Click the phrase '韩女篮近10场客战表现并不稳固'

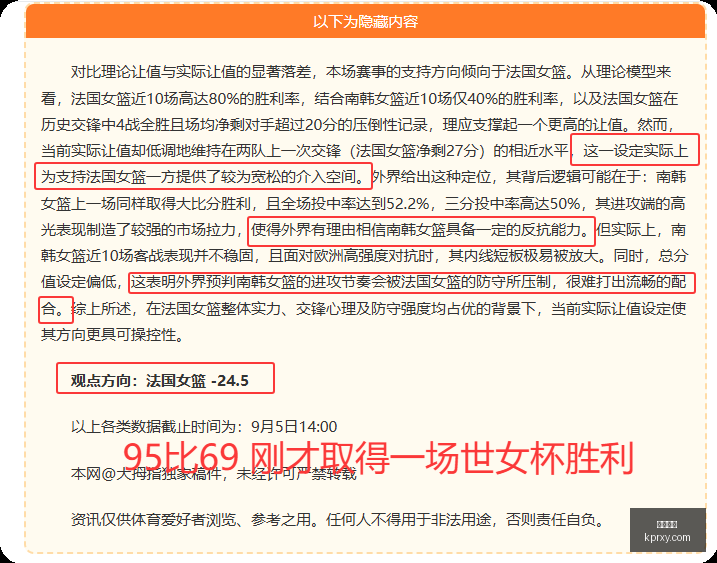point(147,256)
